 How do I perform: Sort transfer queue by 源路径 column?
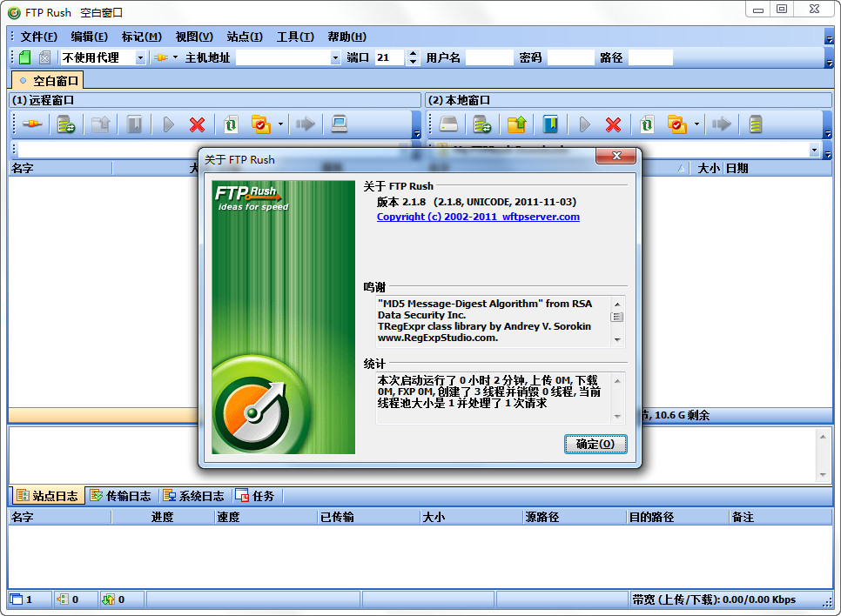pyautogui.click(x=575, y=517)
